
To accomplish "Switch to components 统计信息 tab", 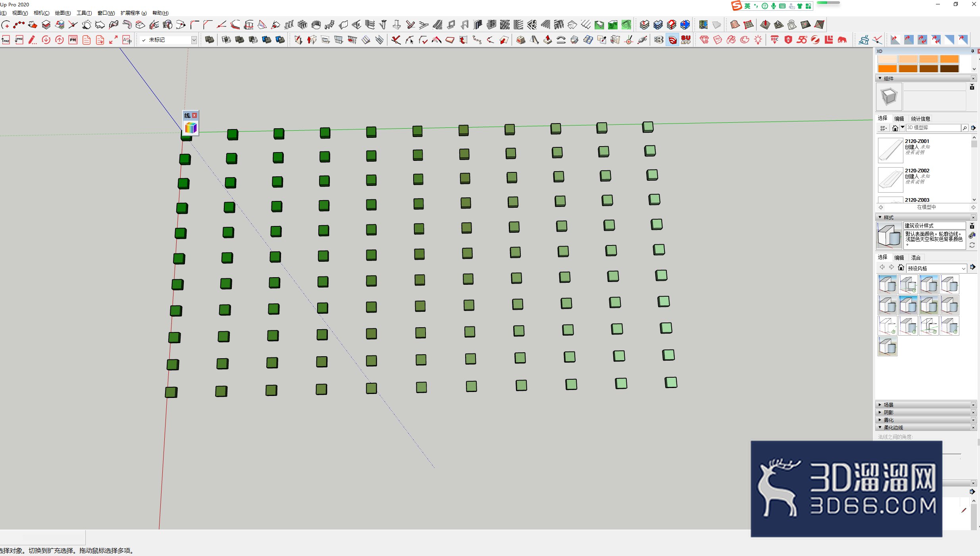I will 920,118.
